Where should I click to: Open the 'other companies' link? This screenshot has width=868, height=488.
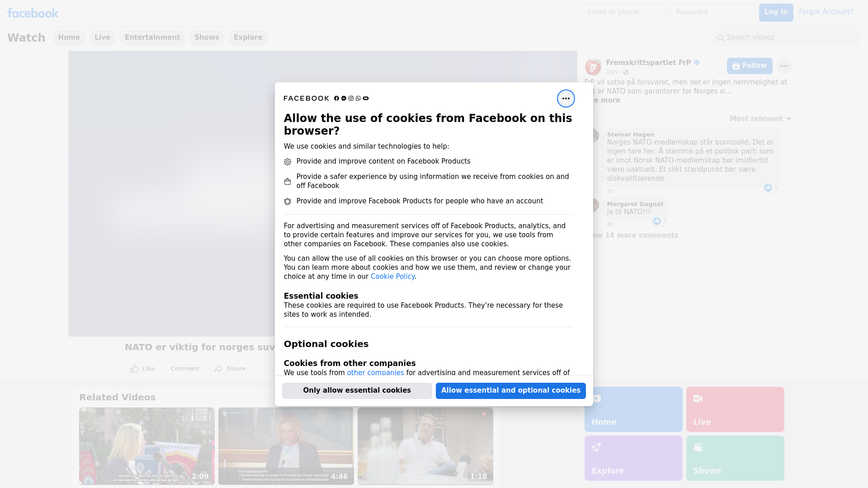[375, 373]
